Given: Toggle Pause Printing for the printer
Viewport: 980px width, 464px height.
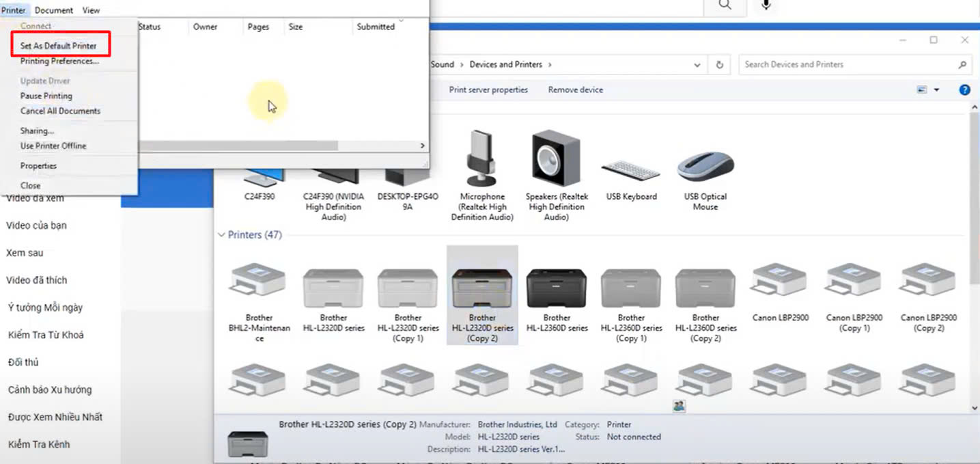Looking at the screenshot, I should point(46,96).
